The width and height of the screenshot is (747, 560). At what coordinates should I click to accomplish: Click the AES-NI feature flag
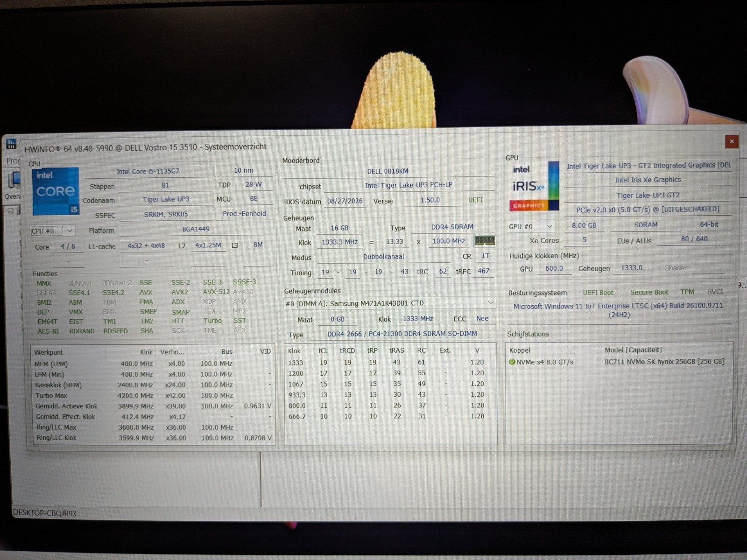48,331
